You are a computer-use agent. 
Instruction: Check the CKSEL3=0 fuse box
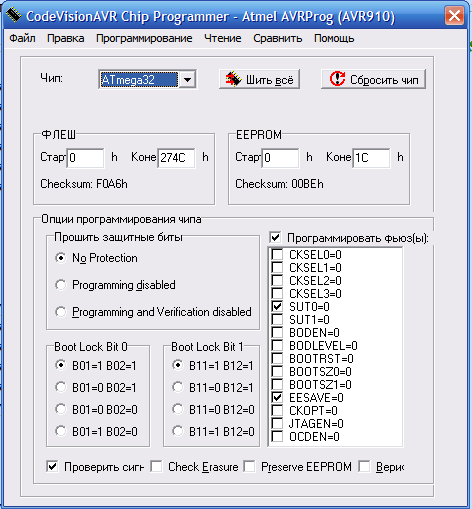(x=277, y=293)
